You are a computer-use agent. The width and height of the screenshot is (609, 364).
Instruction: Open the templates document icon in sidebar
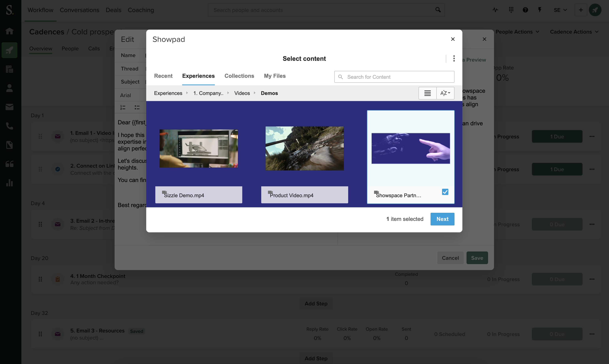click(9, 145)
